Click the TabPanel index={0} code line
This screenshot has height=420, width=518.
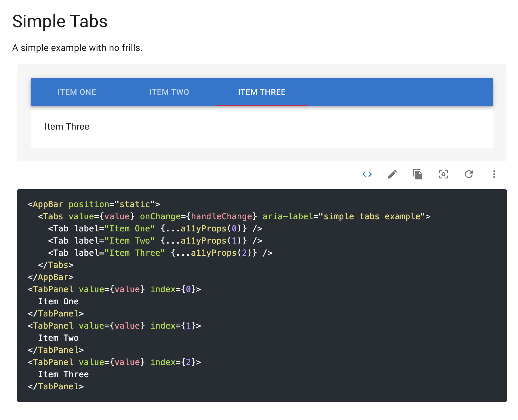(114, 289)
